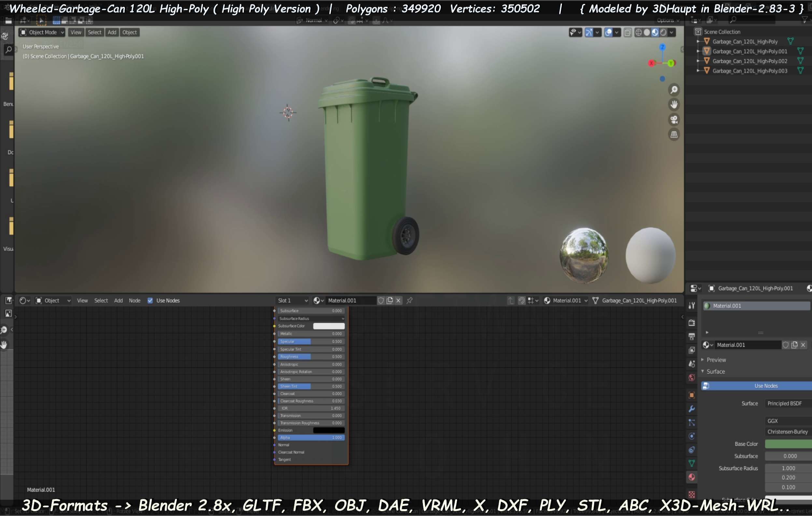
Task: Select Material.001 slot in material list
Action: pos(756,306)
